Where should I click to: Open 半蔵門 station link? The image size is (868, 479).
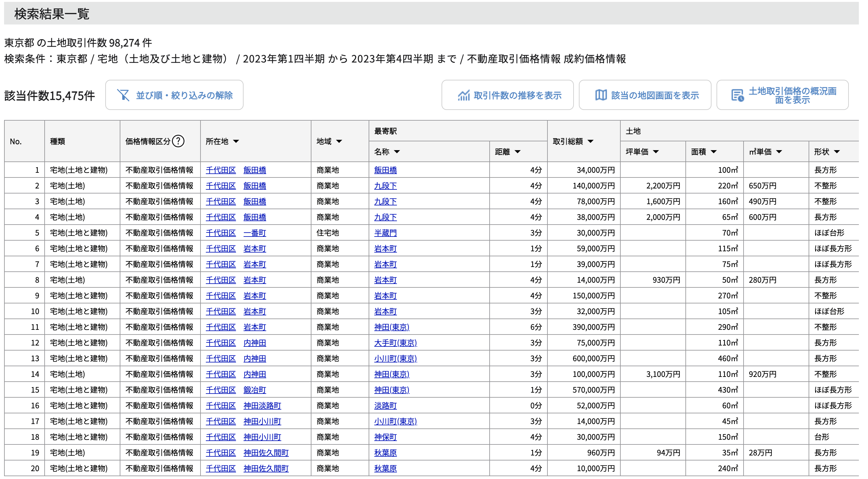point(386,233)
